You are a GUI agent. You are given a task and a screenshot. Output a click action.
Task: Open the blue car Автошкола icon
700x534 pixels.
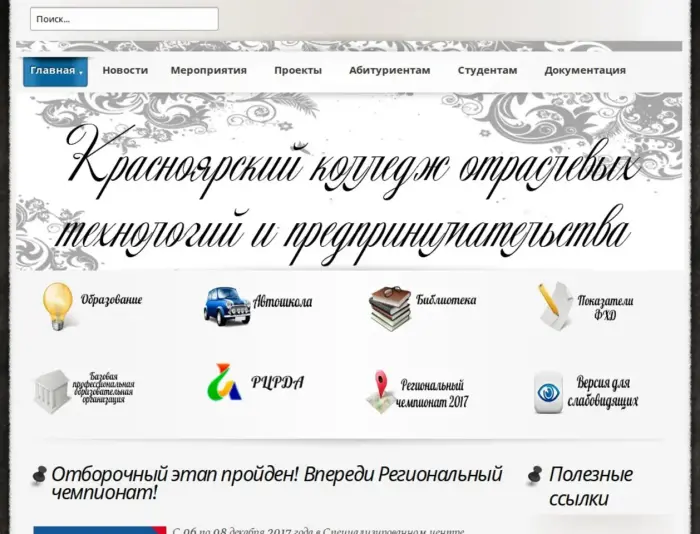click(x=227, y=305)
